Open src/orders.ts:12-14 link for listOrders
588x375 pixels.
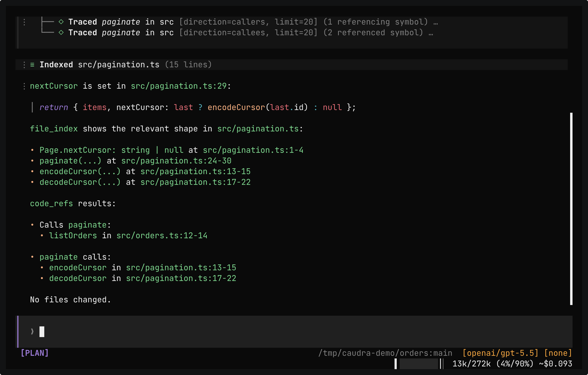(x=162, y=236)
